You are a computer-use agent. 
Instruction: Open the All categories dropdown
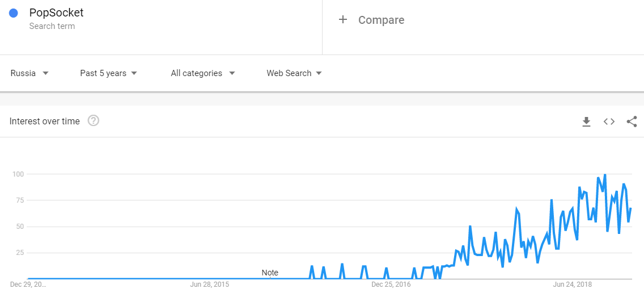203,73
